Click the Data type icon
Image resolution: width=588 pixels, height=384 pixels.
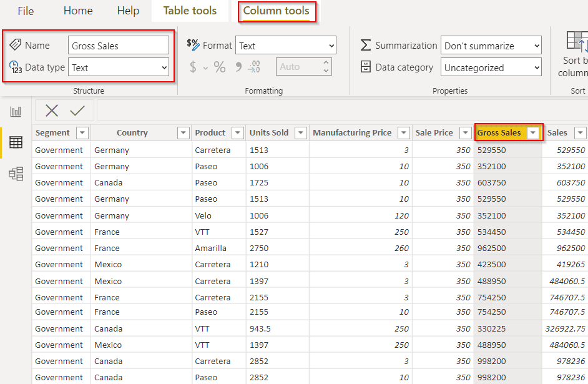pyautogui.click(x=16, y=67)
